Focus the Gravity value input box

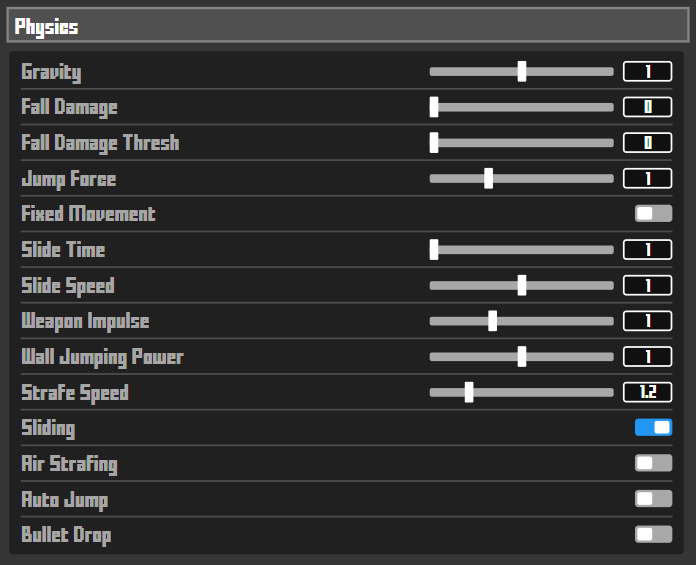tap(647, 72)
